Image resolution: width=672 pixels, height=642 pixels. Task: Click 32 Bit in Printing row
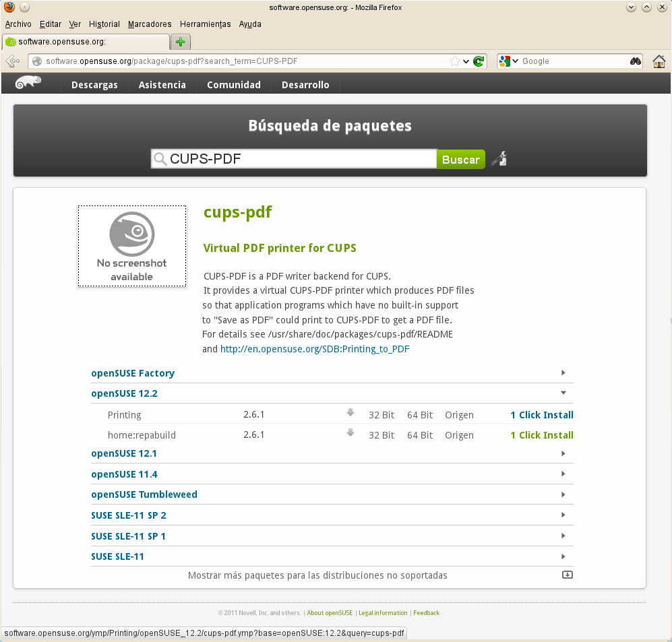click(381, 415)
